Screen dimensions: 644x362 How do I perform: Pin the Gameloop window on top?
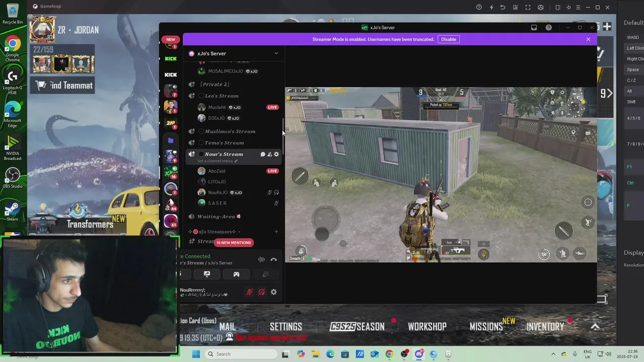click(x=569, y=7)
